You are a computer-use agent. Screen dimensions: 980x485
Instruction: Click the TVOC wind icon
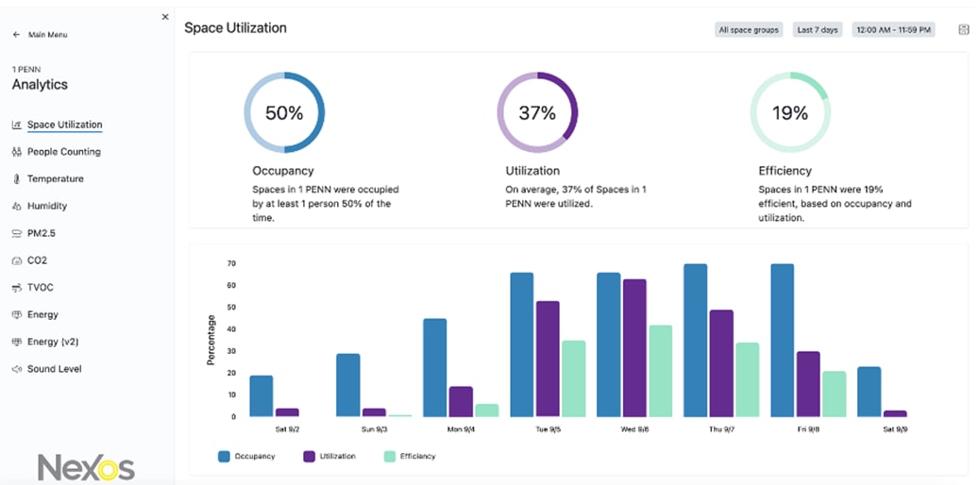[17, 288]
